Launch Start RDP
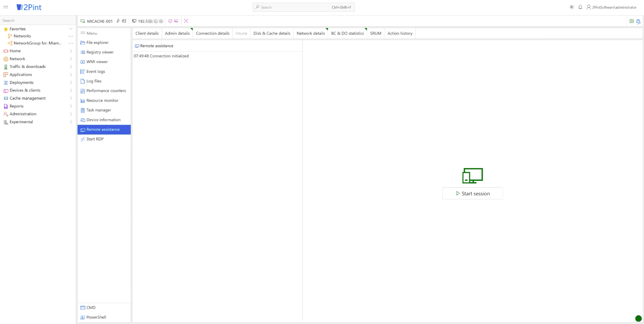Viewport: 644px width, 324px height. pos(104,139)
